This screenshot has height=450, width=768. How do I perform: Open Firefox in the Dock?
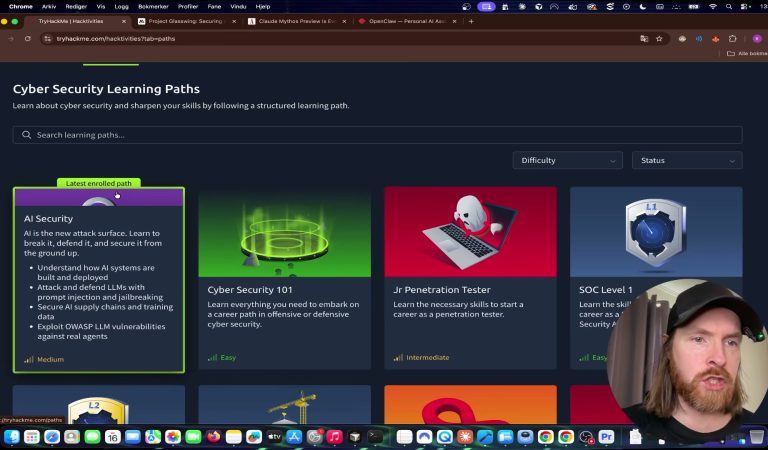coord(214,436)
